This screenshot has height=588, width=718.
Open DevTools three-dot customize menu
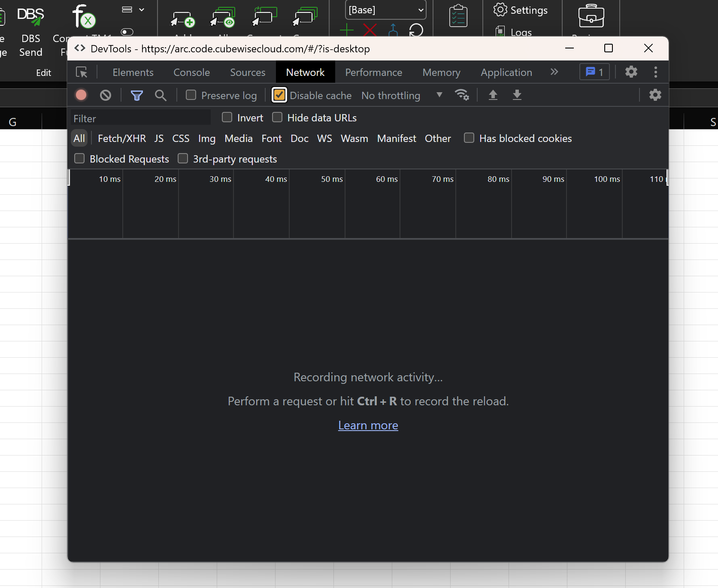pyautogui.click(x=656, y=72)
